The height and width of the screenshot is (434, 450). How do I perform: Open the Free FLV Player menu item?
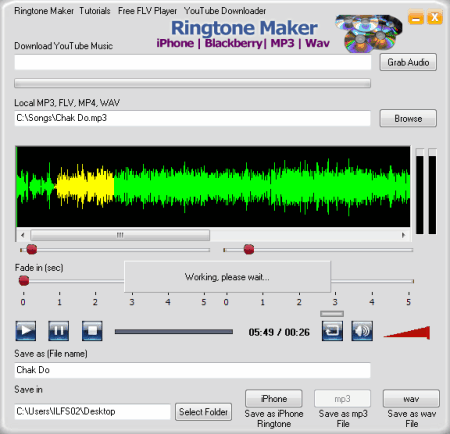click(147, 11)
